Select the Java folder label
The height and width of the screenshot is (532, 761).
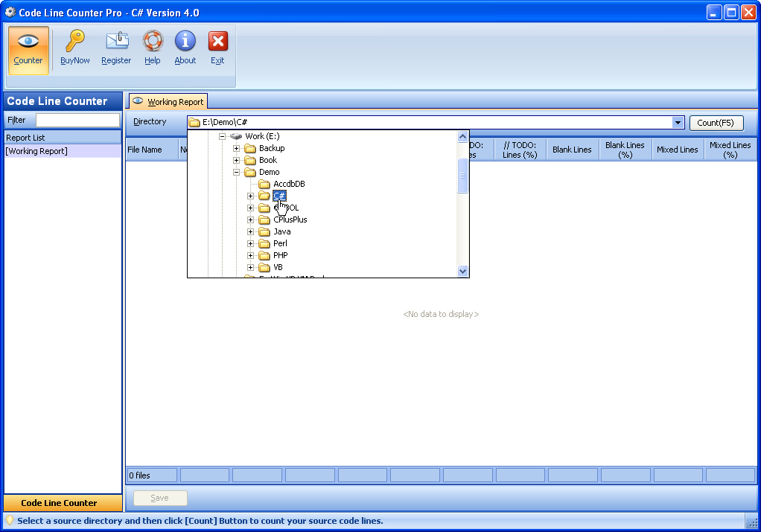(282, 232)
